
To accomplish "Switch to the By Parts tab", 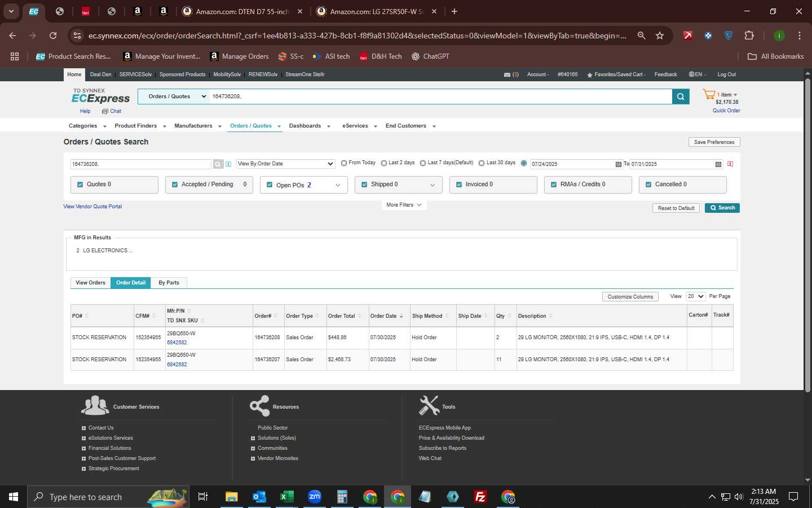I will [x=169, y=283].
